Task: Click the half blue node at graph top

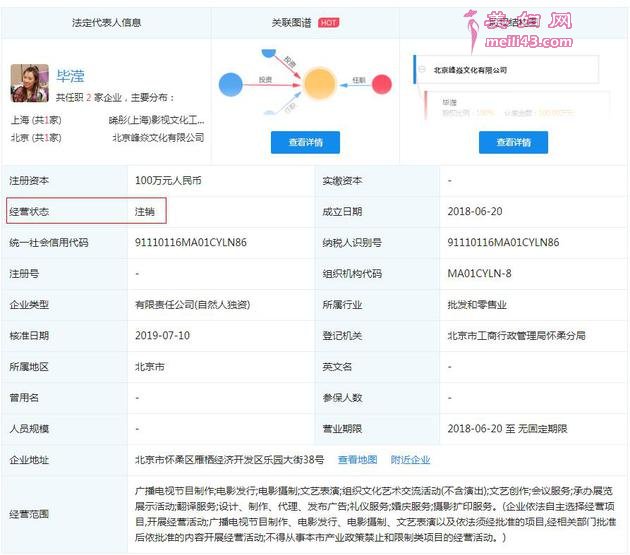Action: pos(269,53)
